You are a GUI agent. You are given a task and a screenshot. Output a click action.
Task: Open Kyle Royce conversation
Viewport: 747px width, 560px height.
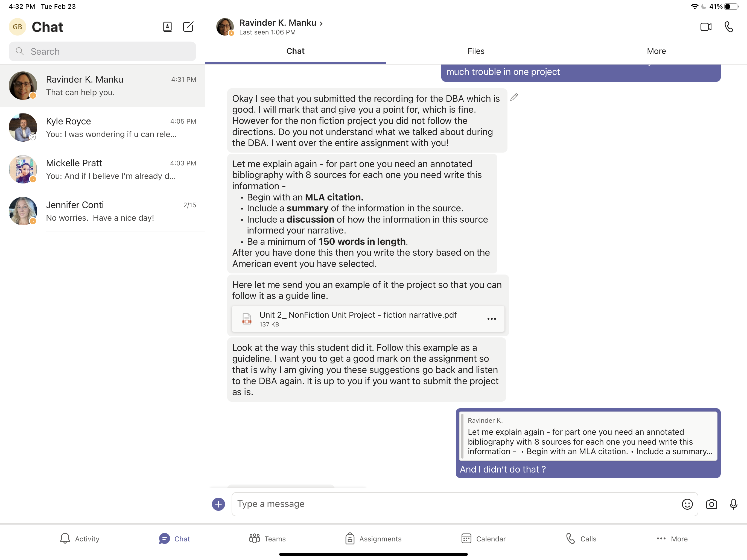pos(102,127)
